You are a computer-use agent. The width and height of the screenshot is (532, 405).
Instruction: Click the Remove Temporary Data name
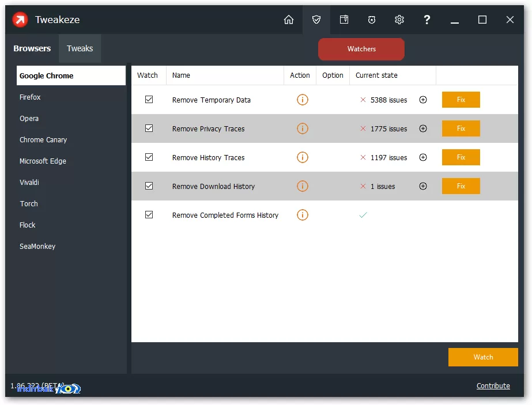click(x=212, y=100)
